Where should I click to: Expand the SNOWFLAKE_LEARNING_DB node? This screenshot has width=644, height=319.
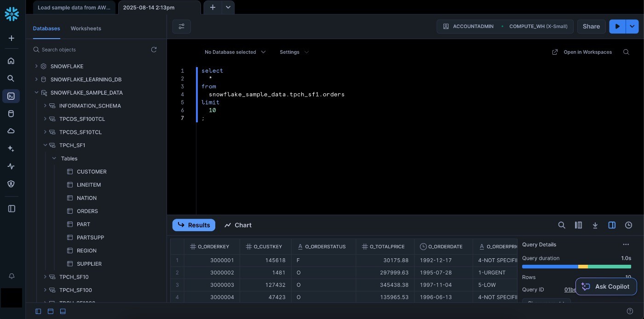point(36,80)
